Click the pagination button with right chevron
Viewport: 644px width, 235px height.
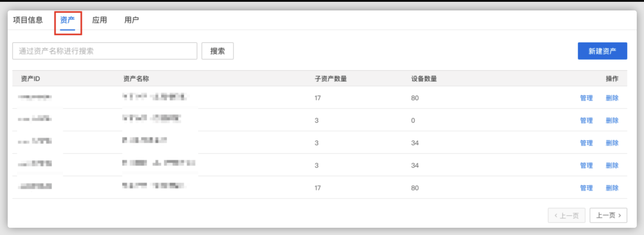[x=608, y=215]
